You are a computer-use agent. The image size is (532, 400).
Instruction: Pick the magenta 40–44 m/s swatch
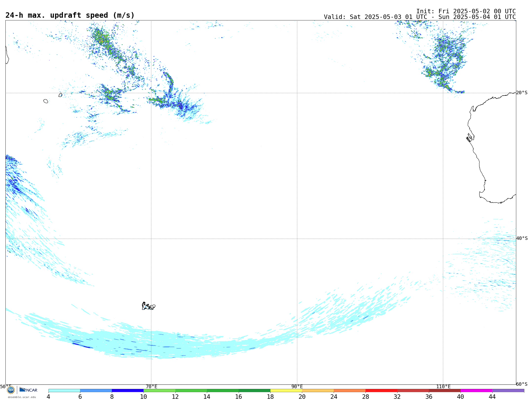(x=476, y=391)
